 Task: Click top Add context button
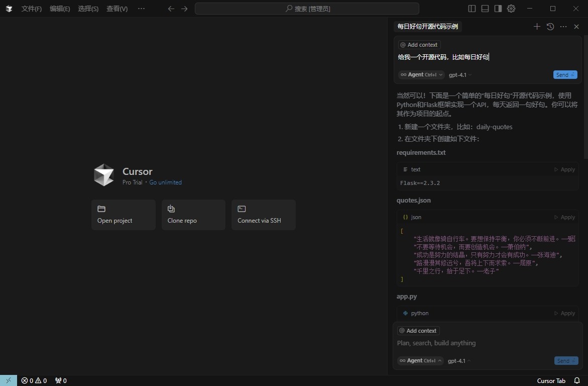click(419, 45)
